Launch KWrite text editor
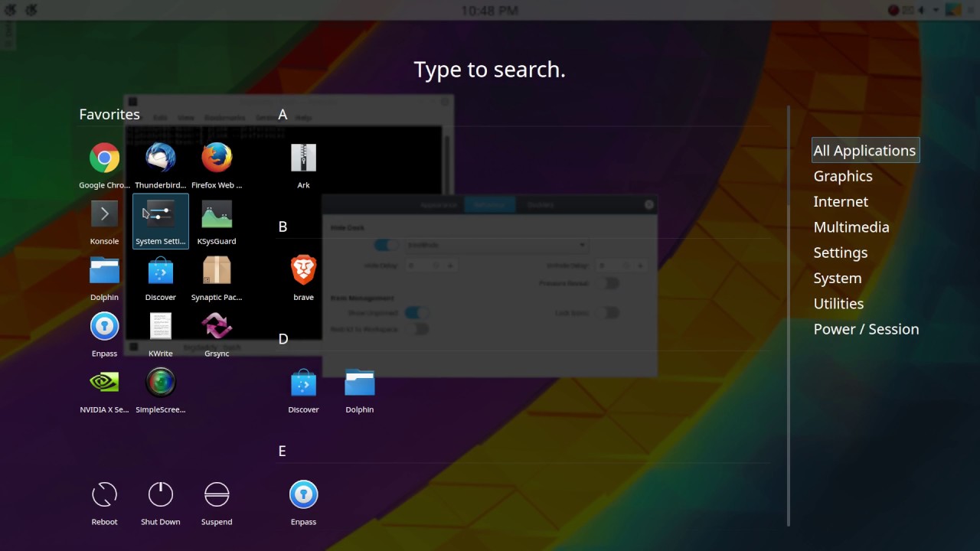Viewport: 980px width, 551px height. 160,333
